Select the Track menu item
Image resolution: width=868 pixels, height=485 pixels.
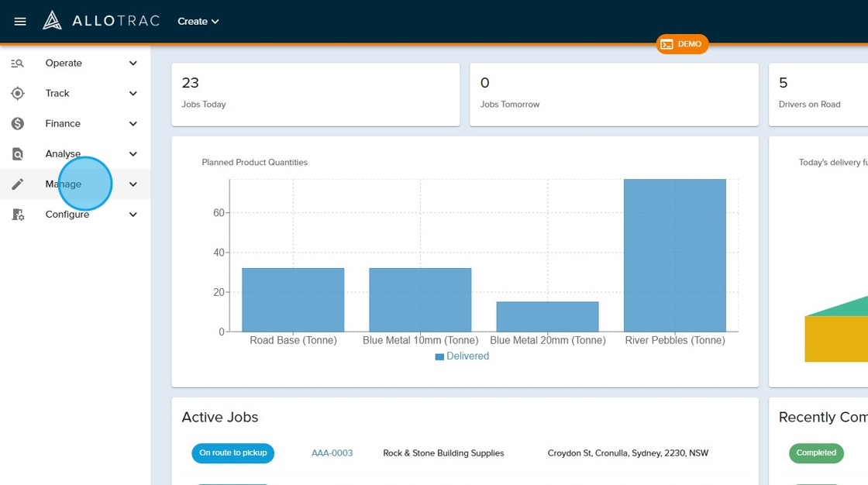click(57, 94)
